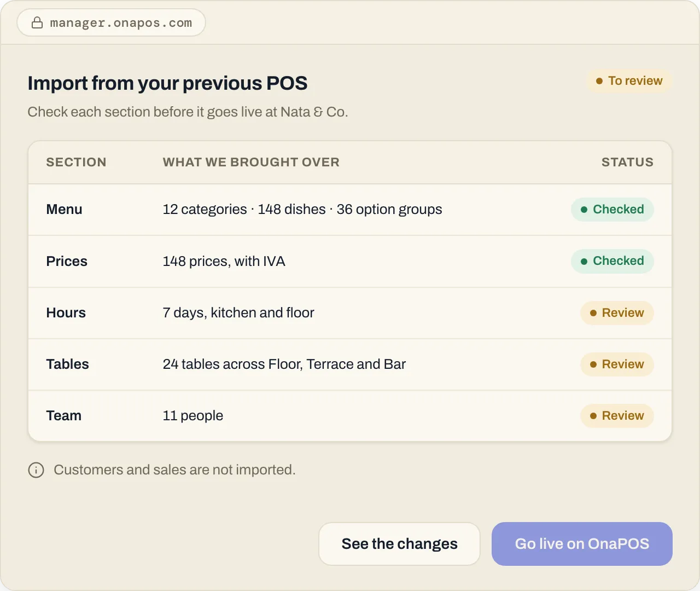This screenshot has width=700, height=591.
Task: Click the Go live on OnaPOS button
Action: [582, 544]
